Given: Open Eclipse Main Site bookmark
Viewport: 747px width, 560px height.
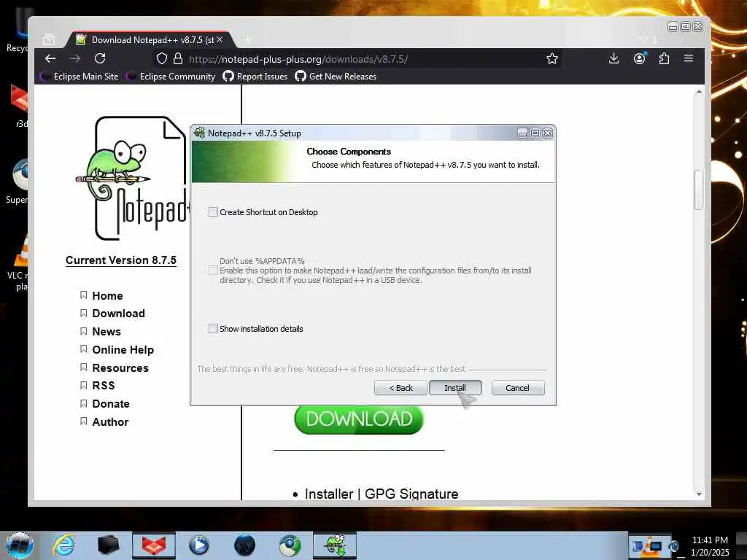Looking at the screenshot, I should [x=79, y=76].
